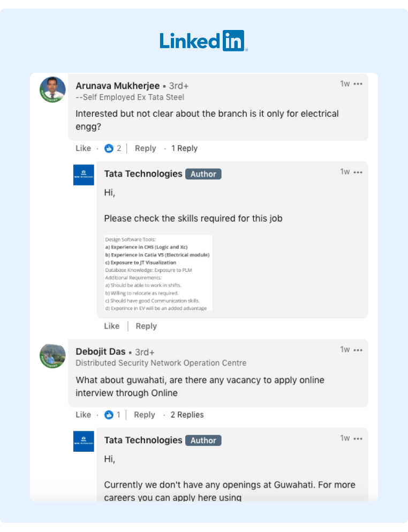This screenshot has width=408, height=532.
Task: Open Arunava Mukherjee's profile picture
Action: point(52,88)
